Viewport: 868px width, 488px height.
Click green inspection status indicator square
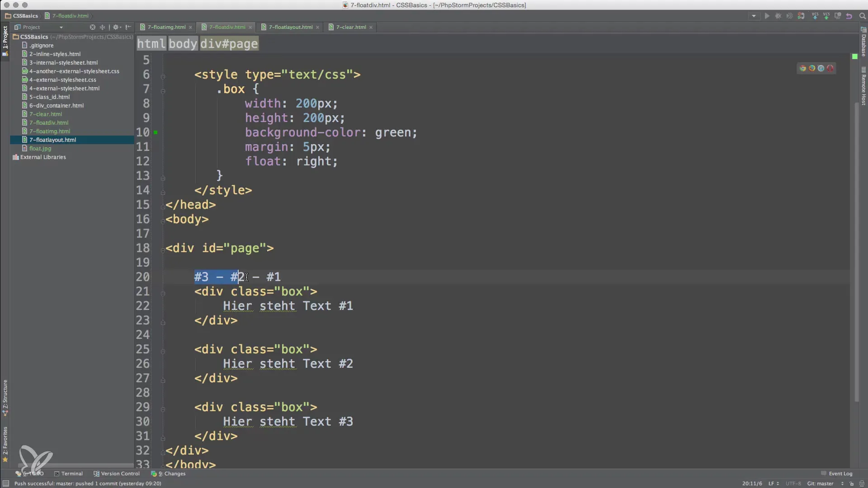855,56
